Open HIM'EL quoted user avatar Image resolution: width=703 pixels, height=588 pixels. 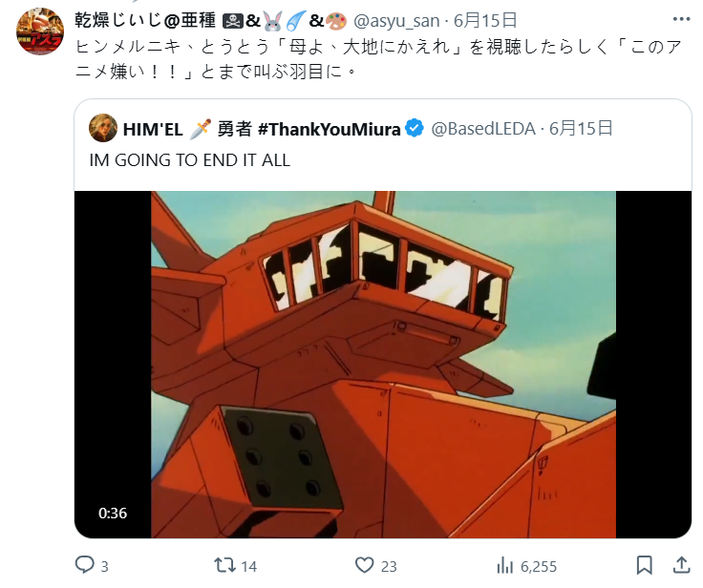103,128
